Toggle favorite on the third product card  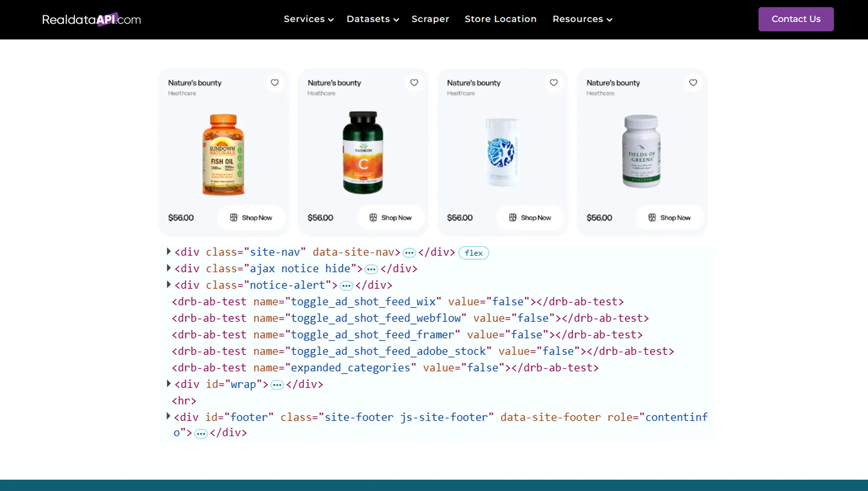[553, 82]
